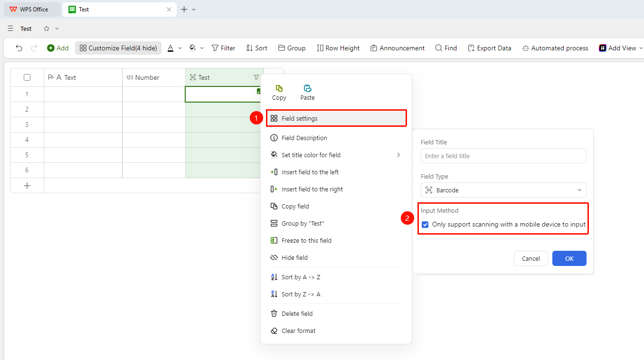Open the Group tool

(292, 48)
